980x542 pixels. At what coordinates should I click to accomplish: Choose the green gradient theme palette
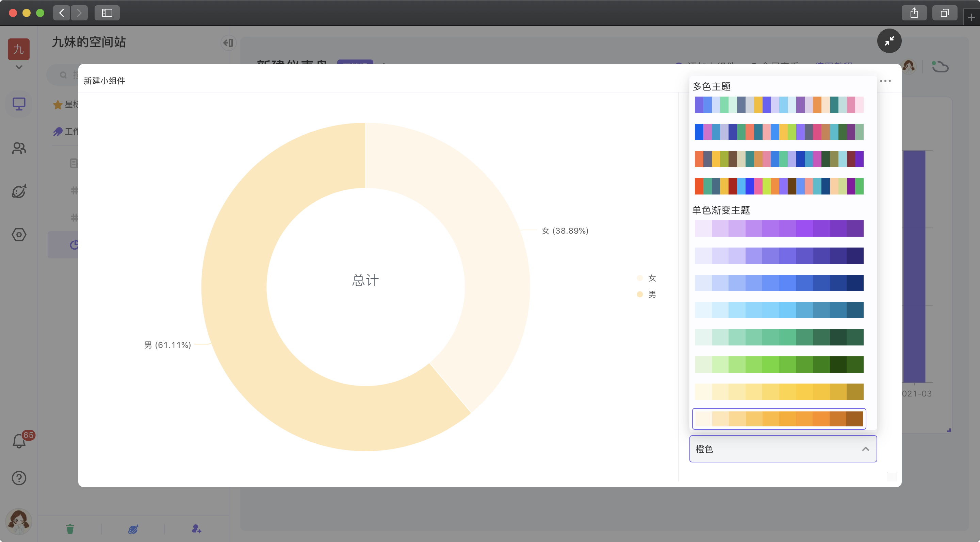[x=779, y=365]
